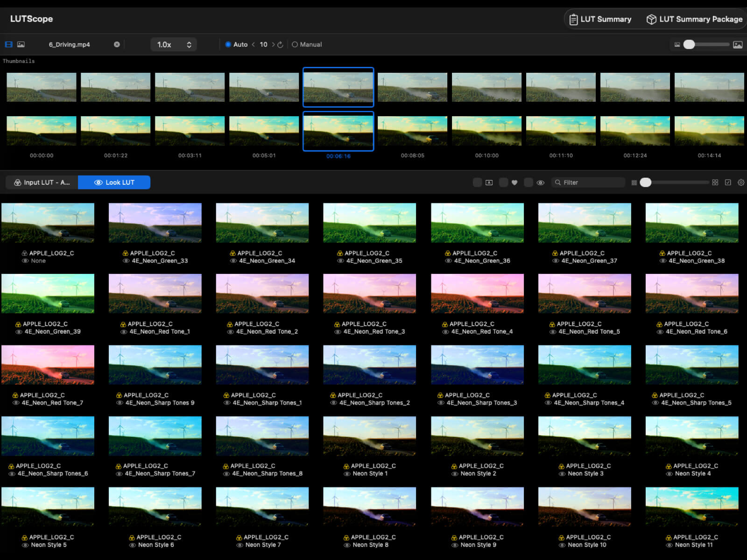This screenshot has height=560, width=747.
Task: Open the 1.0x speed dropdown
Action: pyautogui.click(x=174, y=45)
